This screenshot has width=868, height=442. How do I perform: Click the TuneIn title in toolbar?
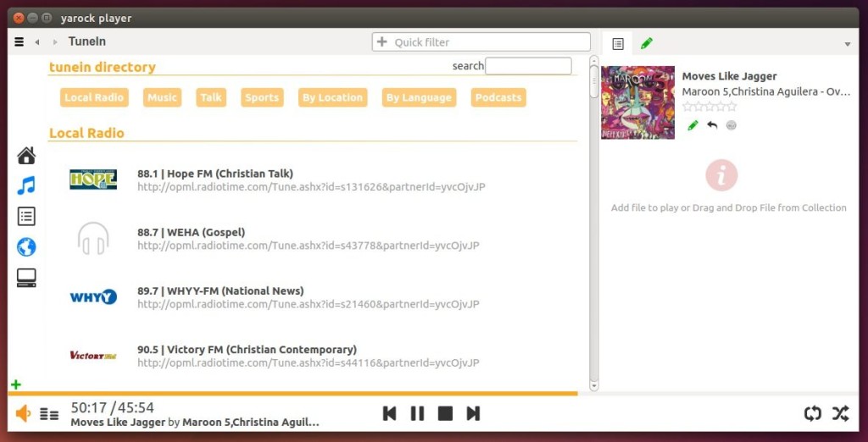point(87,41)
